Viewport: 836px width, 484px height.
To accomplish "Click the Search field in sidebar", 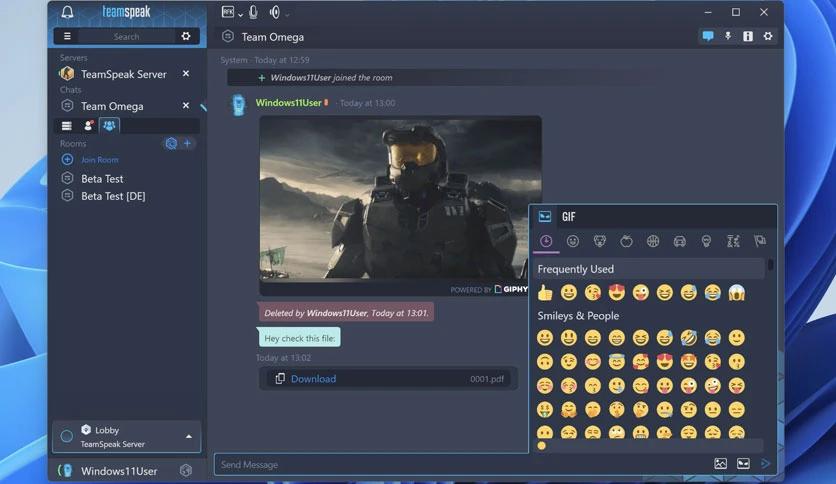I will tap(126, 36).
